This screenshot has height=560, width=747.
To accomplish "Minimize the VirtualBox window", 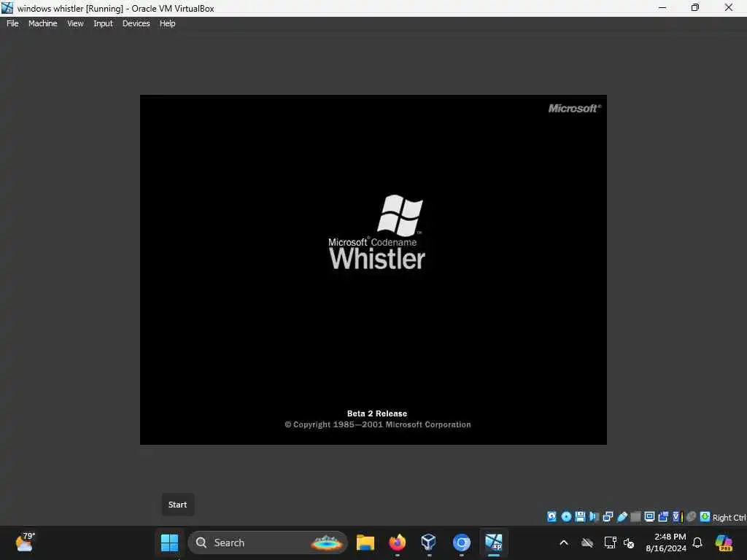I will [x=662, y=7].
